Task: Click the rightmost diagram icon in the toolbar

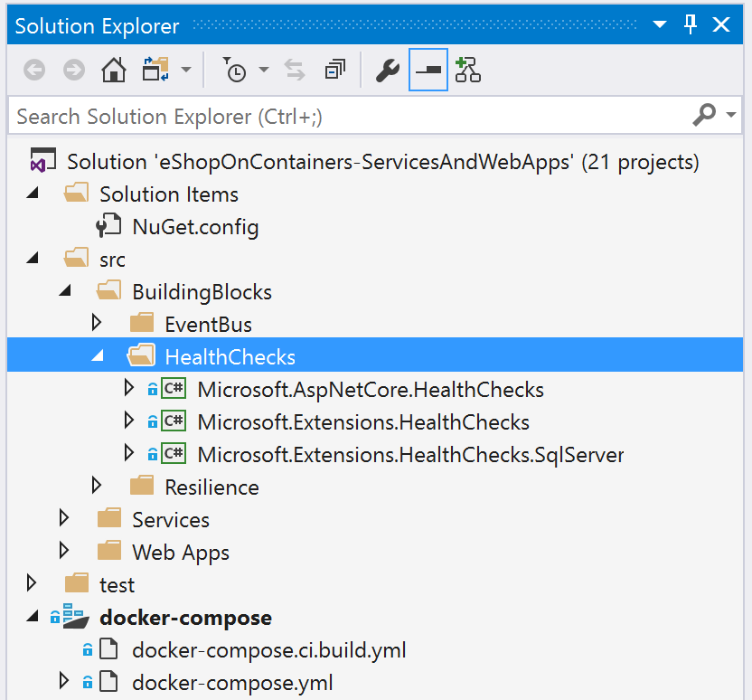Action: click(x=467, y=71)
